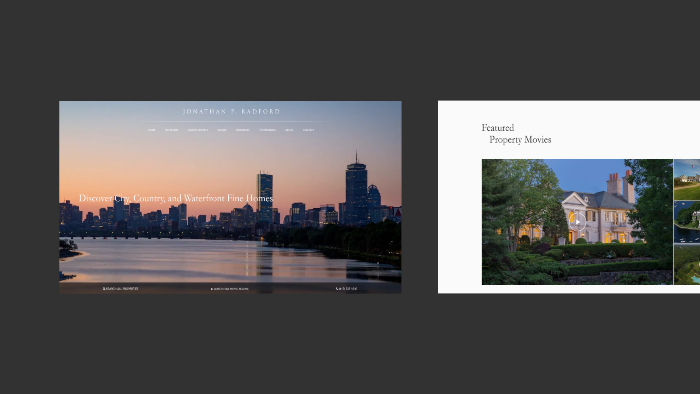The width and height of the screenshot is (700, 394).
Task: Click the Discover City, Country, Waterfront headline
Action: (176, 198)
